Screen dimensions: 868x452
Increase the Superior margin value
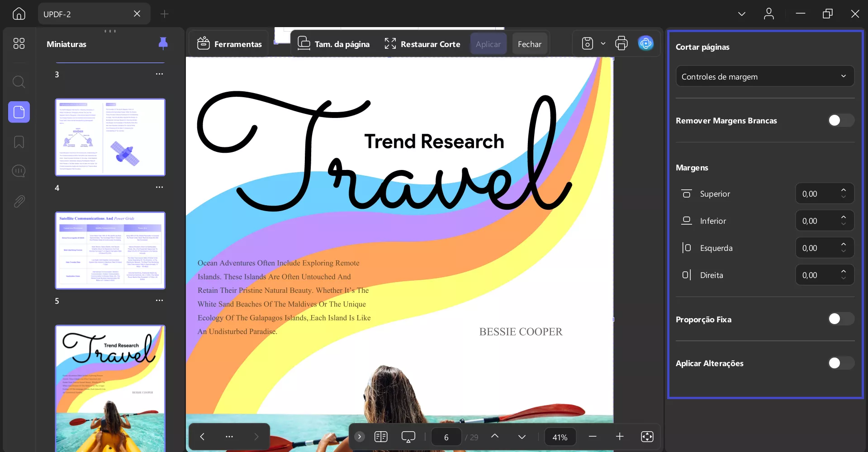[844, 190]
